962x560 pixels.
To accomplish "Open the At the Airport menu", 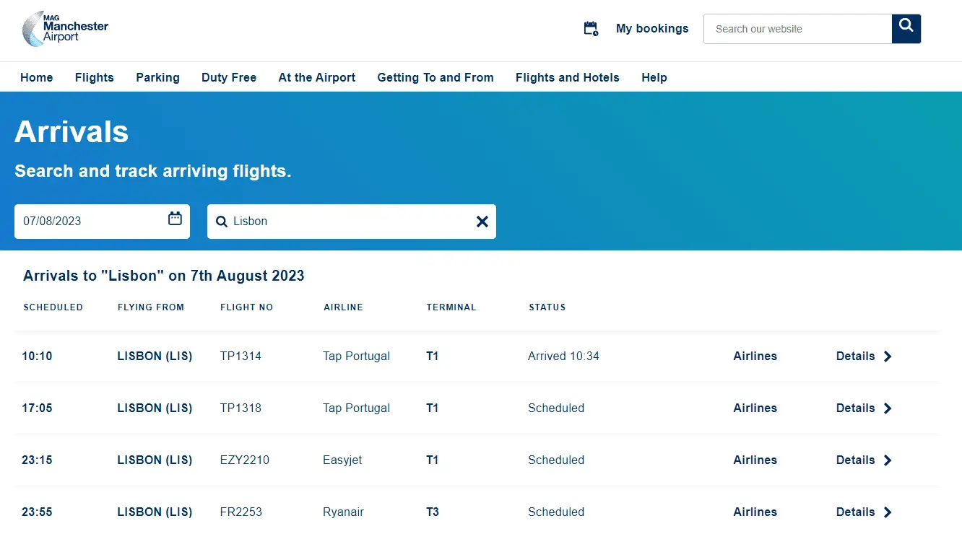I will point(317,77).
